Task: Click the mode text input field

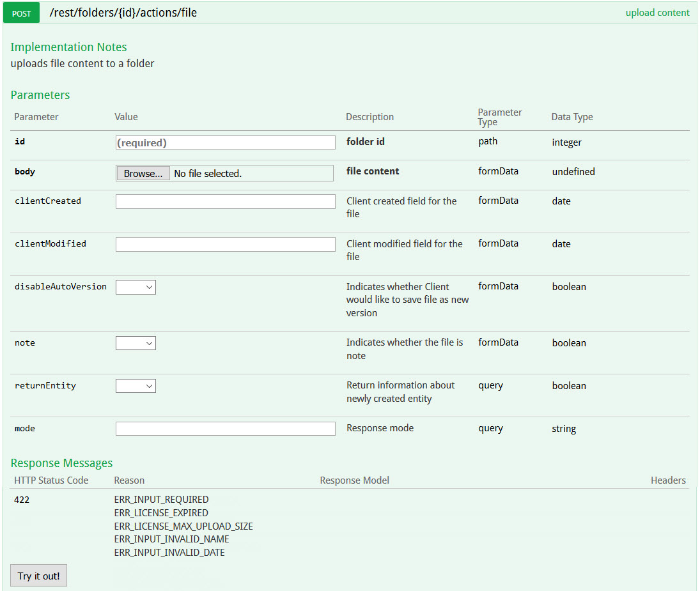Action: click(225, 429)
